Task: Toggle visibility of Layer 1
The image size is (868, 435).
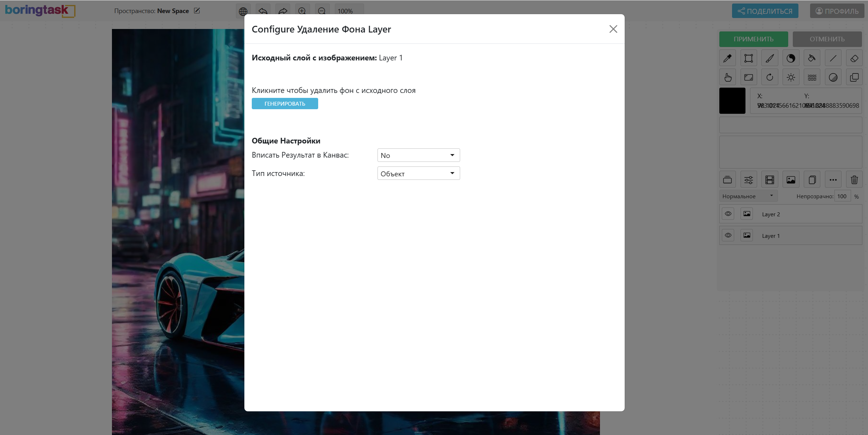Action: pos(728,235)
